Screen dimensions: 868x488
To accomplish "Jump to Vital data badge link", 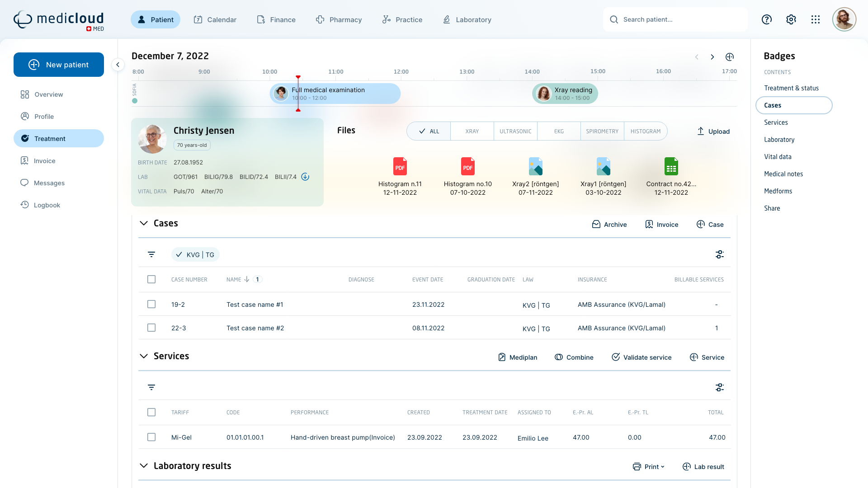I will pos(778,157).
